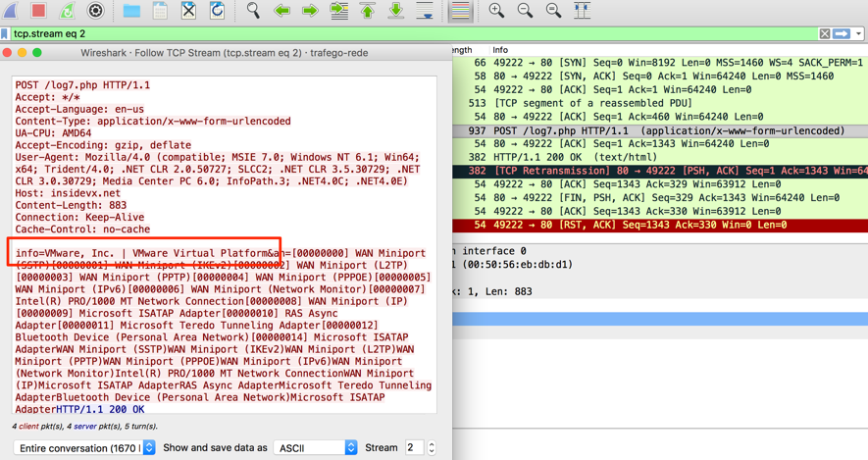
Task: Click the Host: insidevx.net line in stream
Action: [68, 193]
